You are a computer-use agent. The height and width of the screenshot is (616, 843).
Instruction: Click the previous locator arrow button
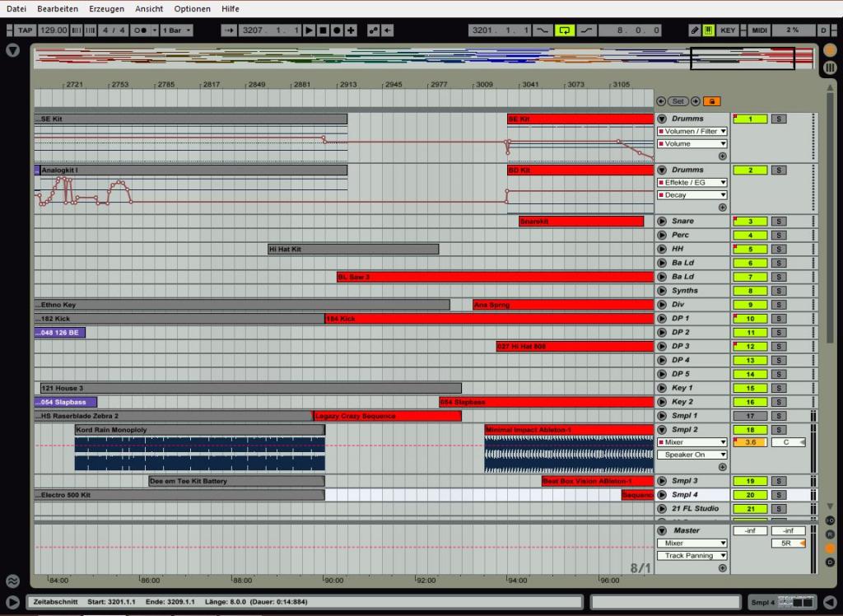(x=661, y=101)
